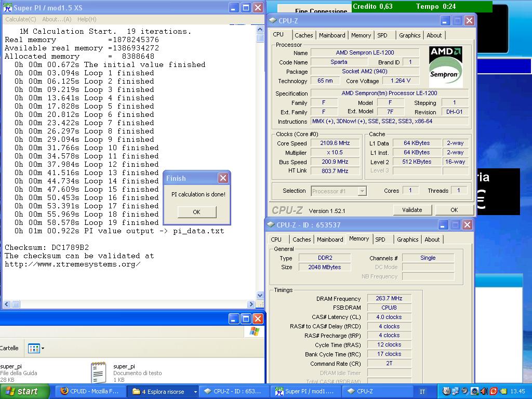Click the red tray icon near the clock

(x=493, y=392)
